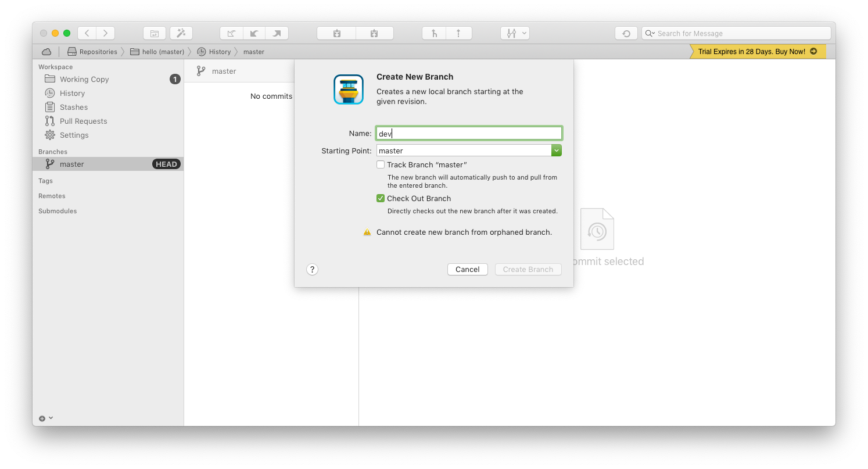Click the branch Name input field
The width and height of the screenshot is (868, 469).
[469, 133]
